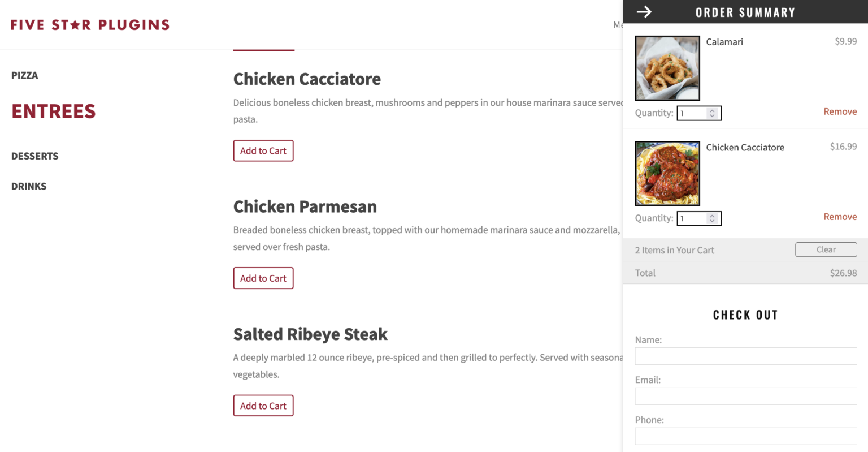Clear all items from the cart
Screen dimensions: 868x452
pos(826,249)
